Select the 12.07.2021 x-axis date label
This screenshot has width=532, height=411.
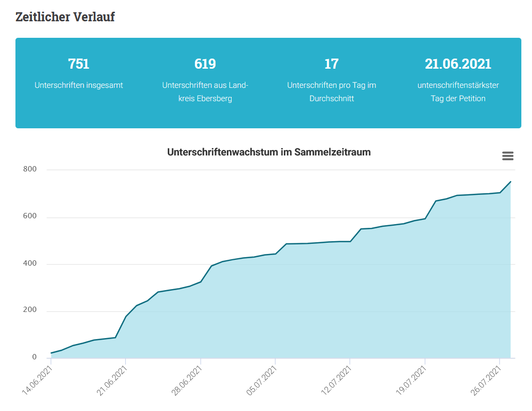tap(336, 381)
